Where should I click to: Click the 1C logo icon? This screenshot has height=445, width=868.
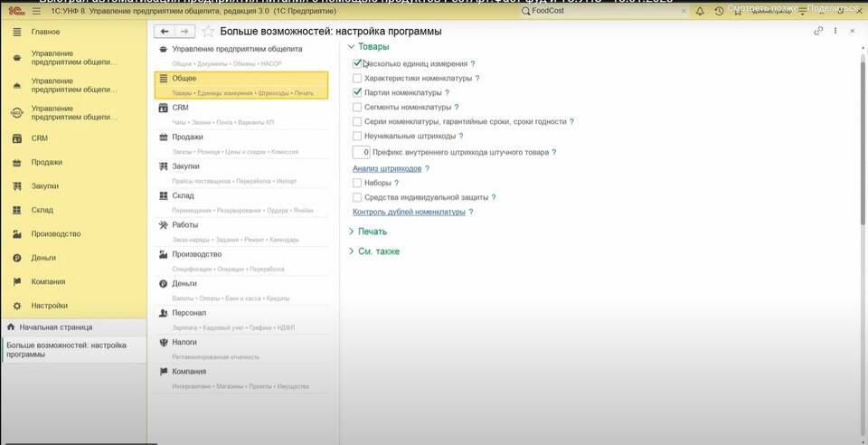coord(16,11)
